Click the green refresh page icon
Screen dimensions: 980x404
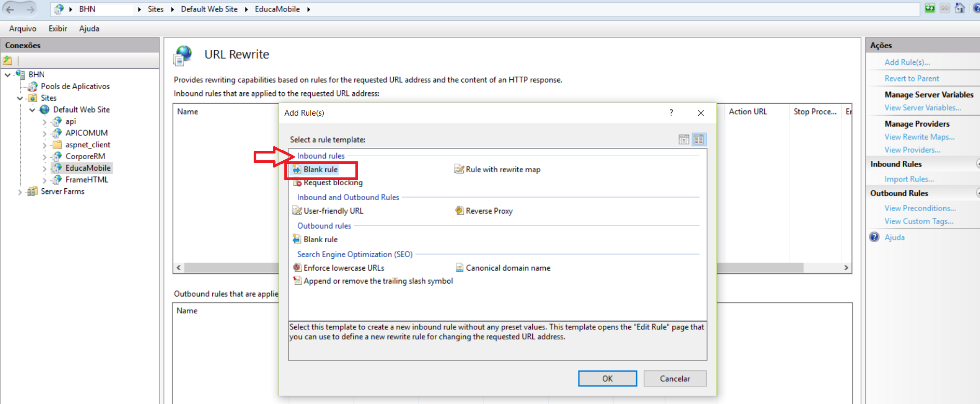930,8
